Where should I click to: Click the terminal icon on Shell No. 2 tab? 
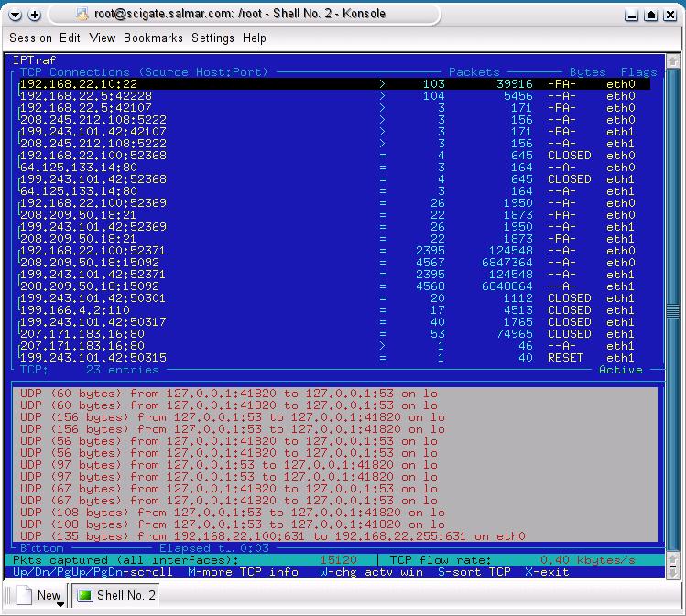(85, 596)
